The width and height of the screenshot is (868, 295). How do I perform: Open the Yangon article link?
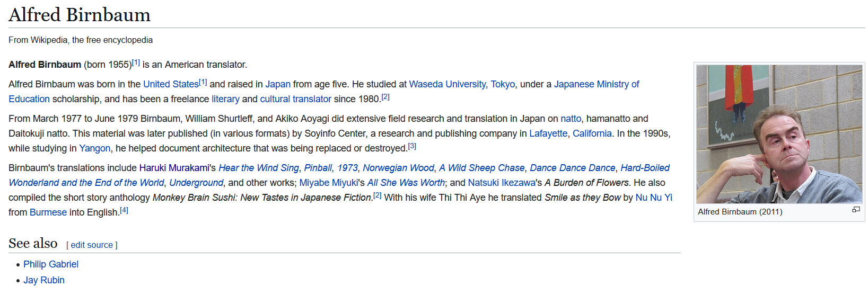[x=95, y=148]
